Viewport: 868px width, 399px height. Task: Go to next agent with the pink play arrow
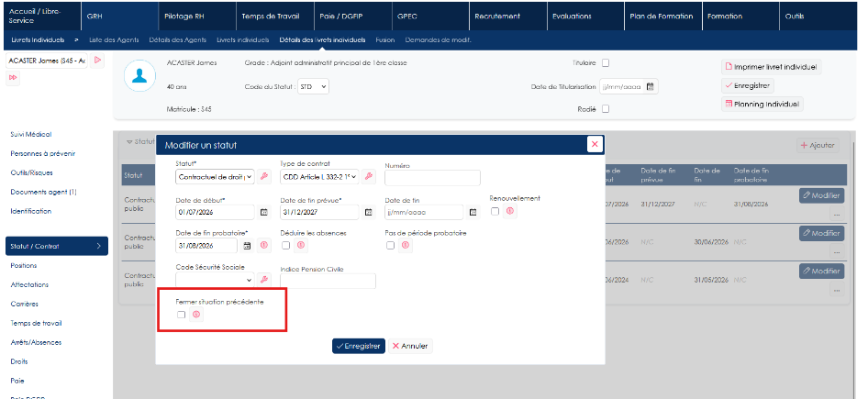coord(97,60)
